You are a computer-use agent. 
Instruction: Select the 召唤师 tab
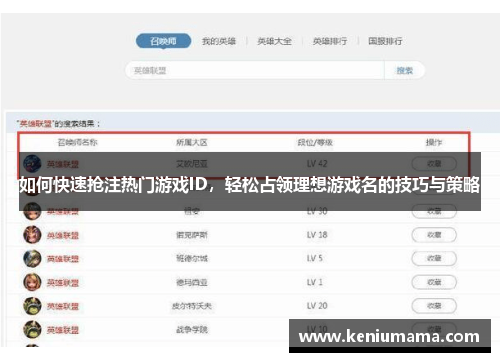163,41
